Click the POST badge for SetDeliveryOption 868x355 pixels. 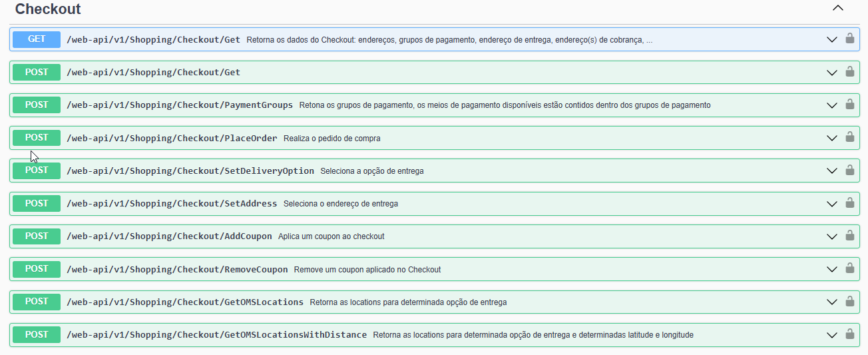(37, 170)
